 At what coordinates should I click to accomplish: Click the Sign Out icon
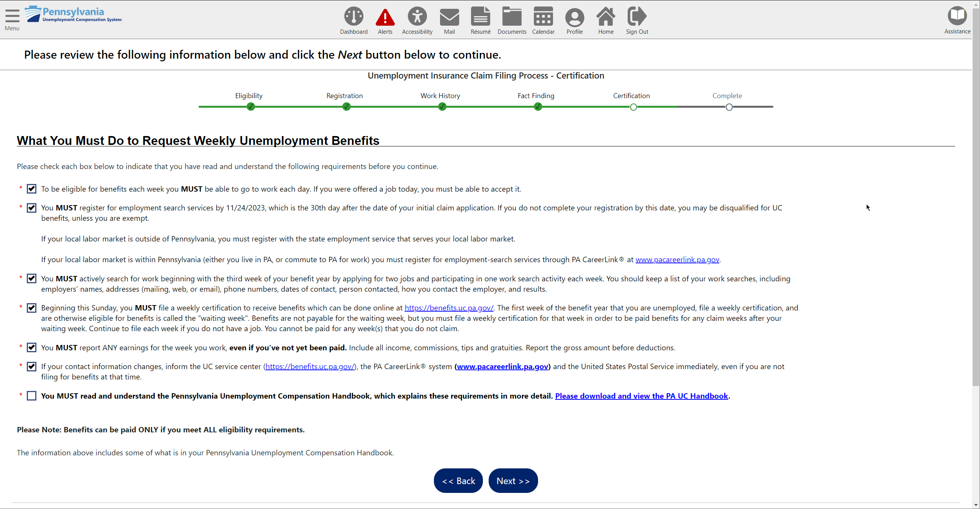coord(637,17)
